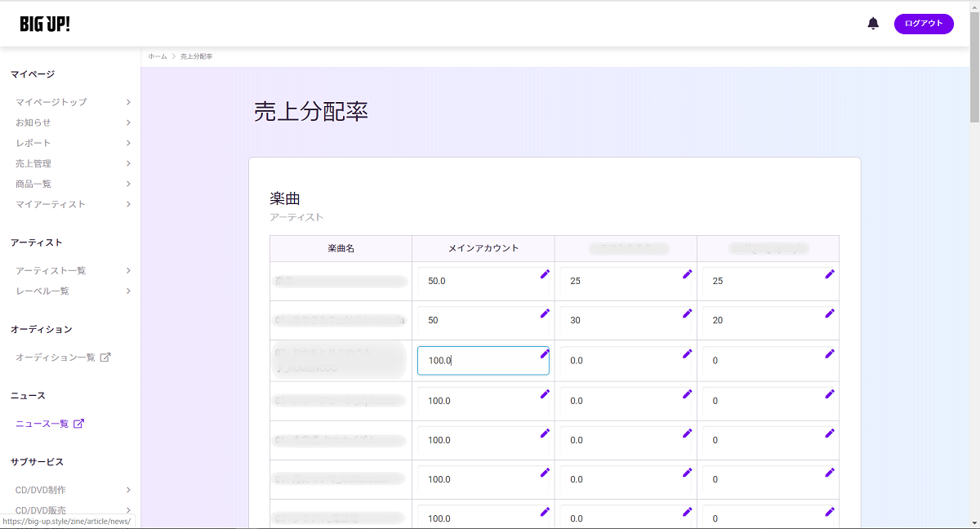Viewport: 980px width, 529px height.
Task: Open external link icon next to オーディション一覧
Action: click(105, 358)
